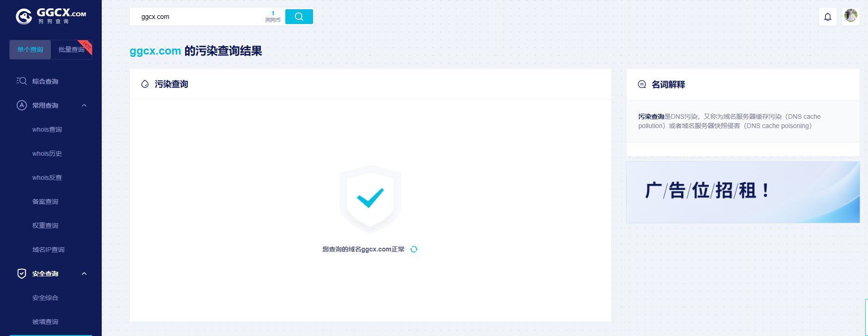Open 权重查询 in the sidebar
This screenshot has height=336, width=868.
[x=45, y=226]
